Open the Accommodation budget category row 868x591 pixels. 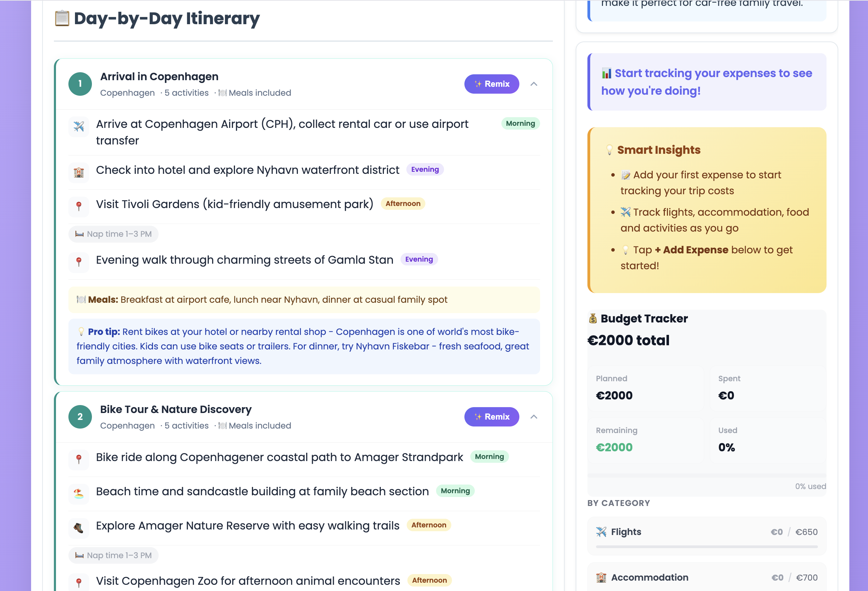point(707,577)
